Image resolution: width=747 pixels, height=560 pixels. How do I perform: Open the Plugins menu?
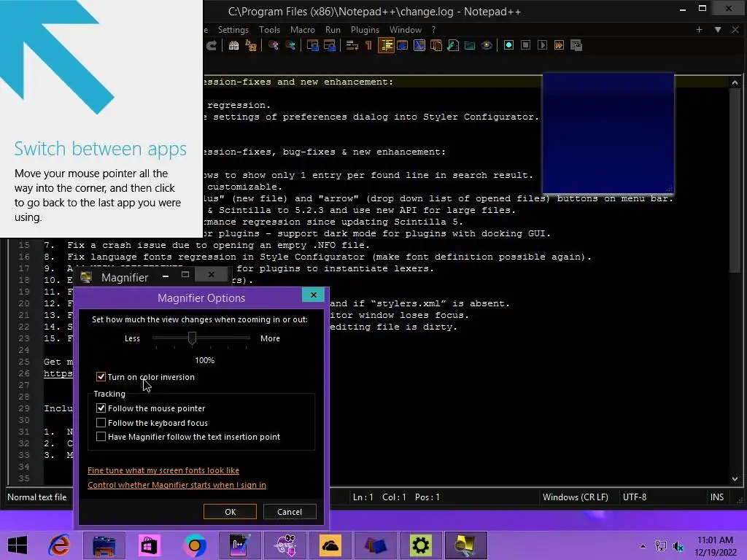click(x=365, y=29)
